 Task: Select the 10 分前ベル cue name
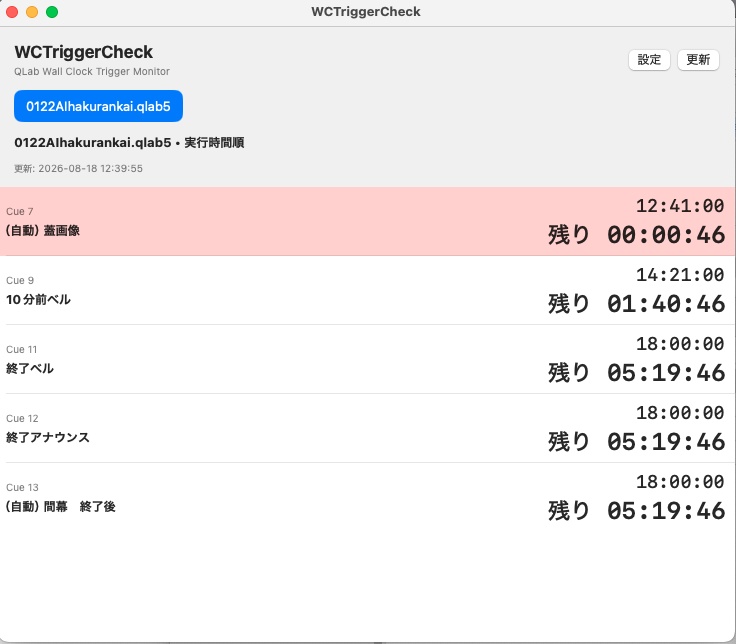[38, 299]
